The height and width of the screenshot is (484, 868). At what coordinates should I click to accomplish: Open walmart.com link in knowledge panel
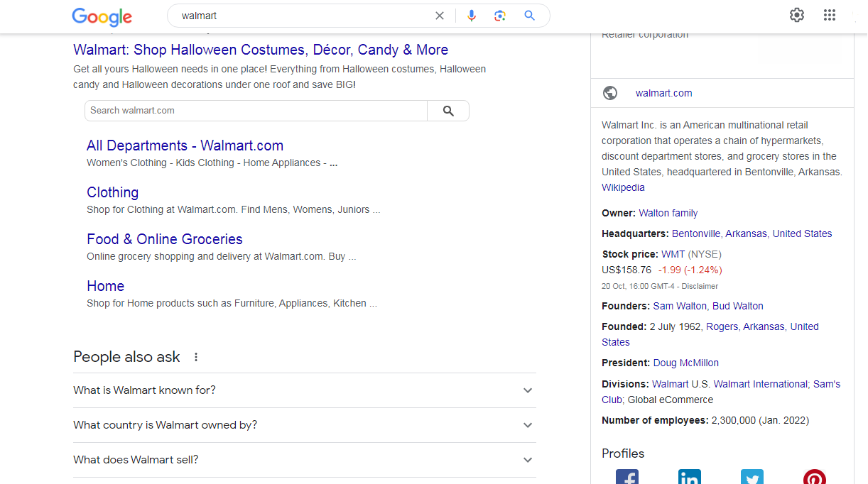tap(663, 93)
